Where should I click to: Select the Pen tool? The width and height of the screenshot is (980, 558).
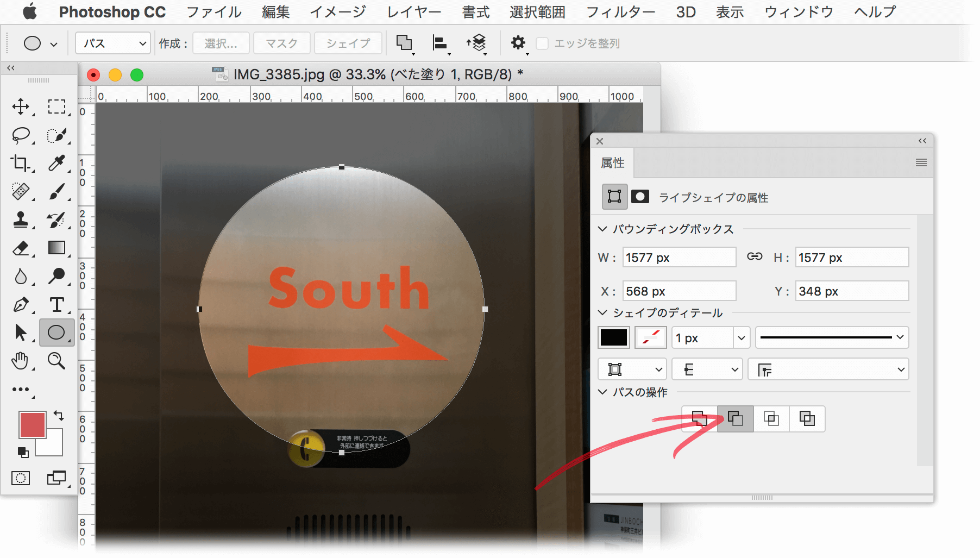(x=21, y=304)
